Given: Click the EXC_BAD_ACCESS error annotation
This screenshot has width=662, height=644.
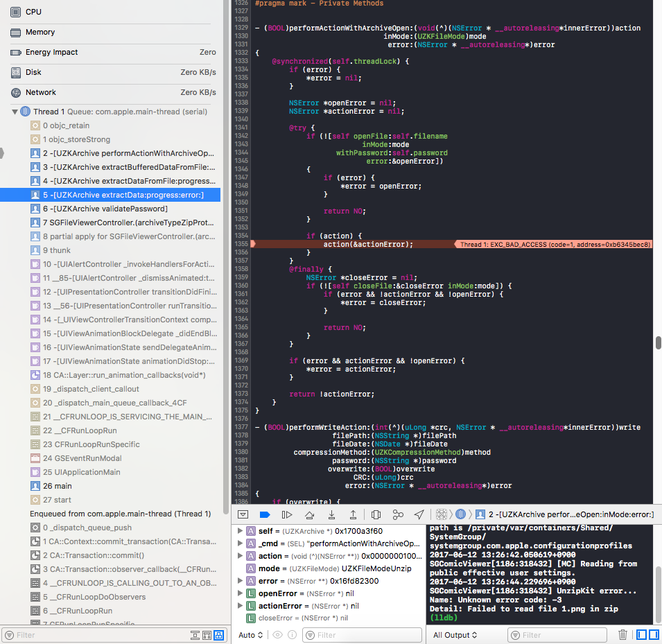Looking at the screenshot, I should coord(553,244).
